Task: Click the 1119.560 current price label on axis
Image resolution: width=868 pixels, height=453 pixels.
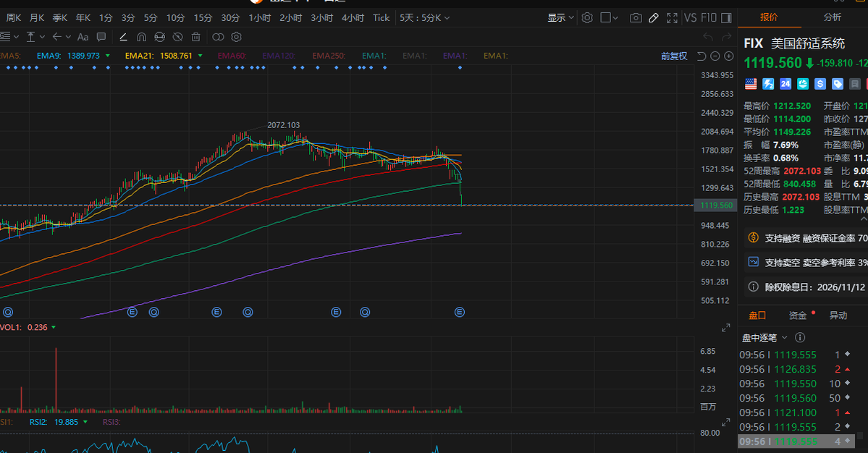Action: click(716, 206)
